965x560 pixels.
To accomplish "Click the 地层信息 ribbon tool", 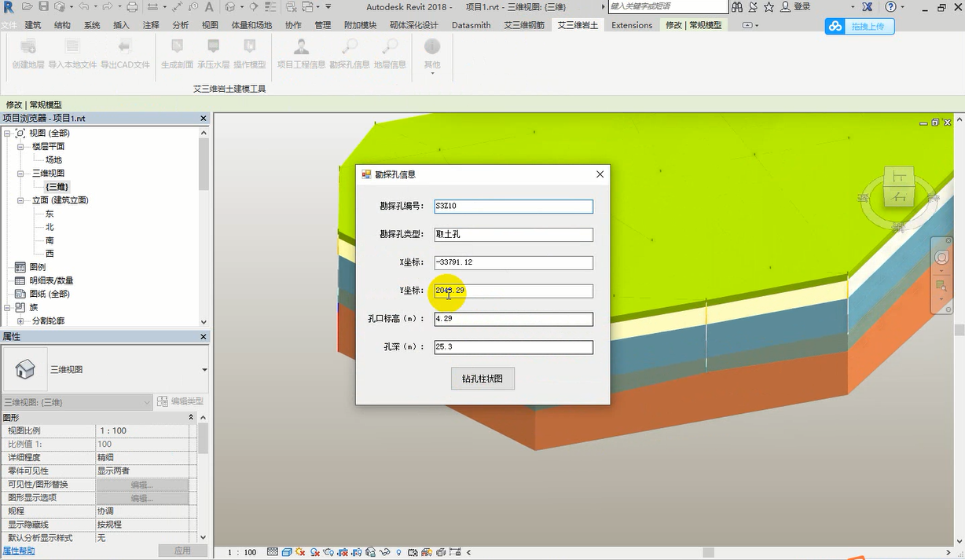I will [x=390, y=53].
